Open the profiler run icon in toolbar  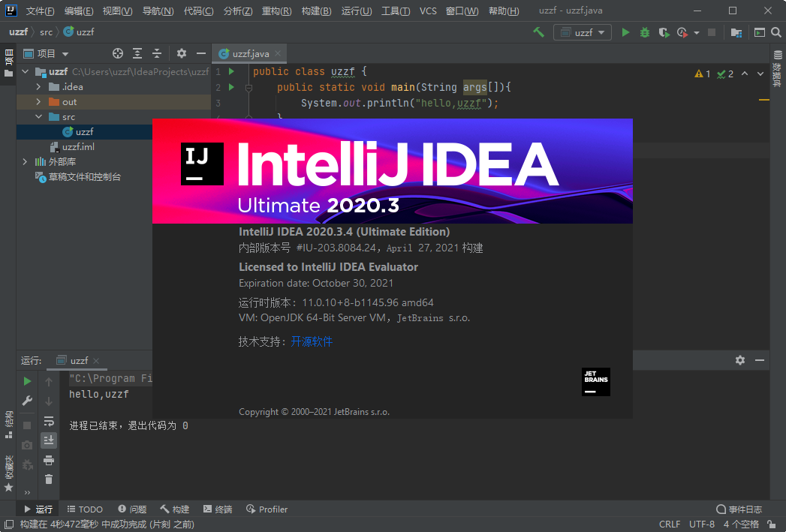(682, 32)
